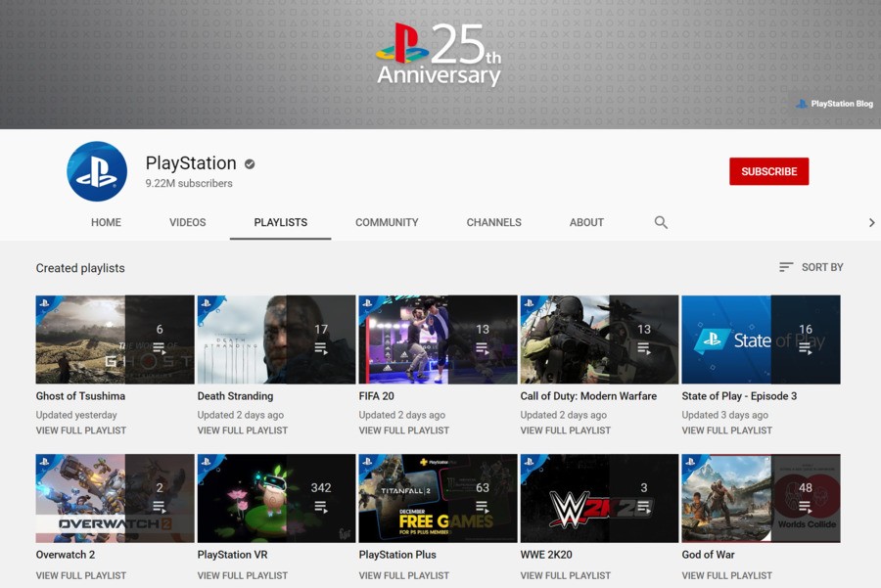This screenshot has height=588, width=881.
Task: Click playlist queue icon on Death Stranding thumbnail
Action: coord(321,348)
